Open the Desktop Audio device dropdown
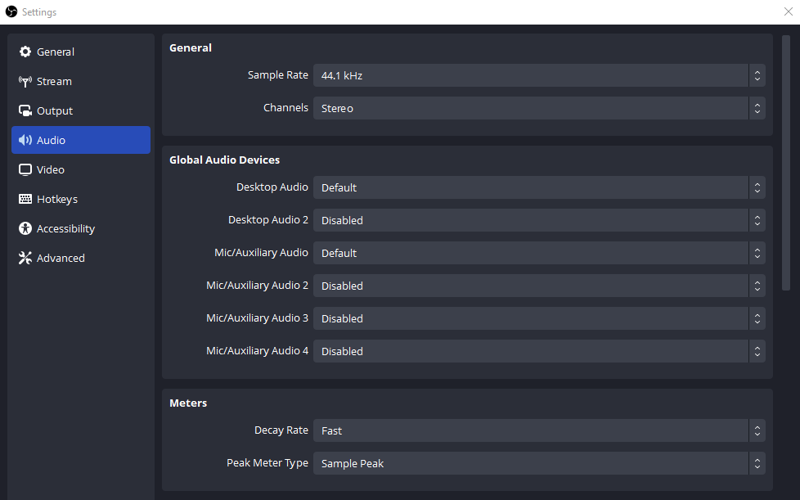 pyautogui.click(x=539, y=188)
